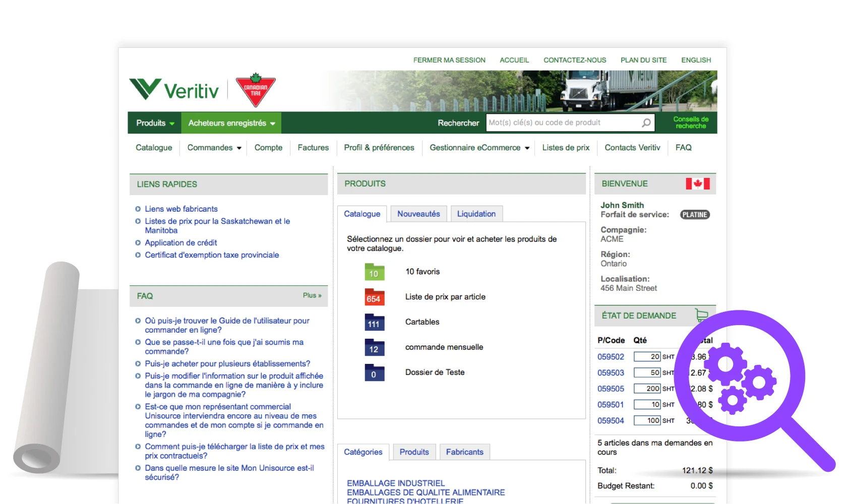The height and width of the screenshot is (504, 847).
Task: Expand the Commandes dropdown
Action: click(213, 148)
